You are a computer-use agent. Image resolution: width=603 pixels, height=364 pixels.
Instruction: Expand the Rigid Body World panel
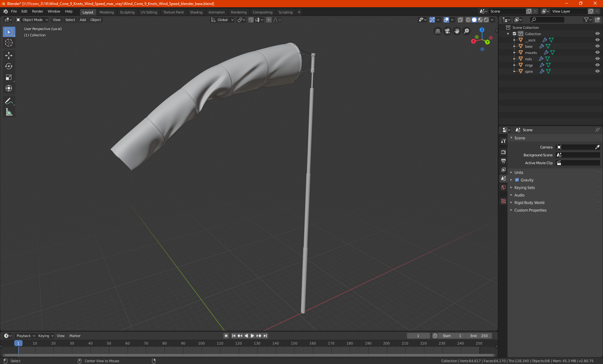click(x=529, y=203)
